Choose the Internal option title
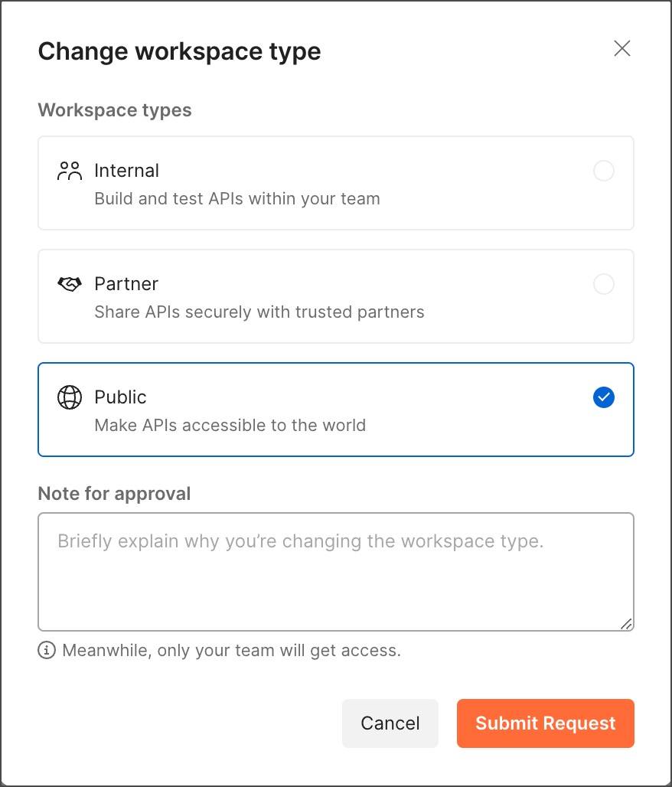The height and width of the screenshot is (787, 672). click(x=127, y=171)
